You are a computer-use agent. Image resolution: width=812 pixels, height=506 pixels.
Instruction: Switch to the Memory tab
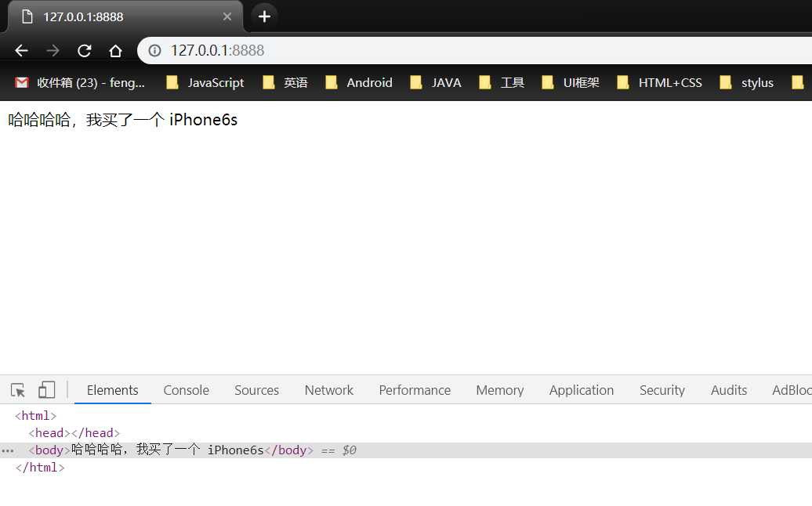(x=500, y=390)
